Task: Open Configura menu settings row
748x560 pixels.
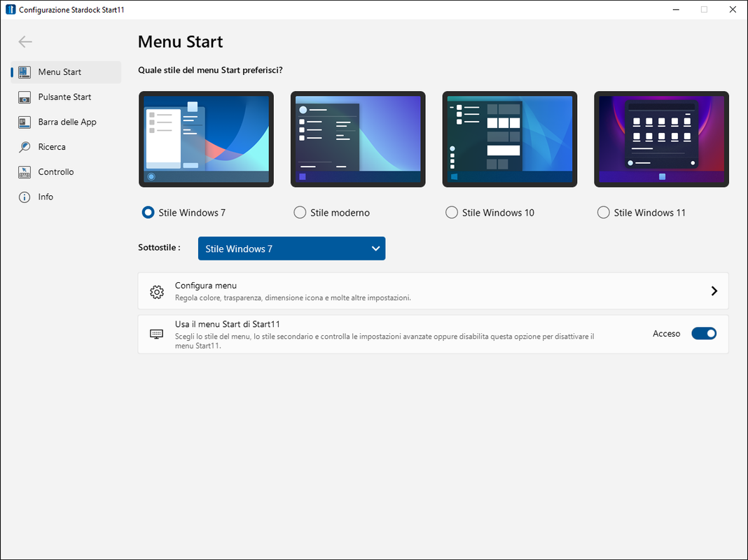Action: 433,291
